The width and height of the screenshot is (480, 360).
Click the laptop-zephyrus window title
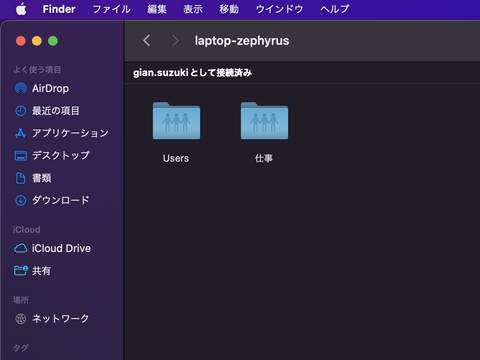click(242, 41)
